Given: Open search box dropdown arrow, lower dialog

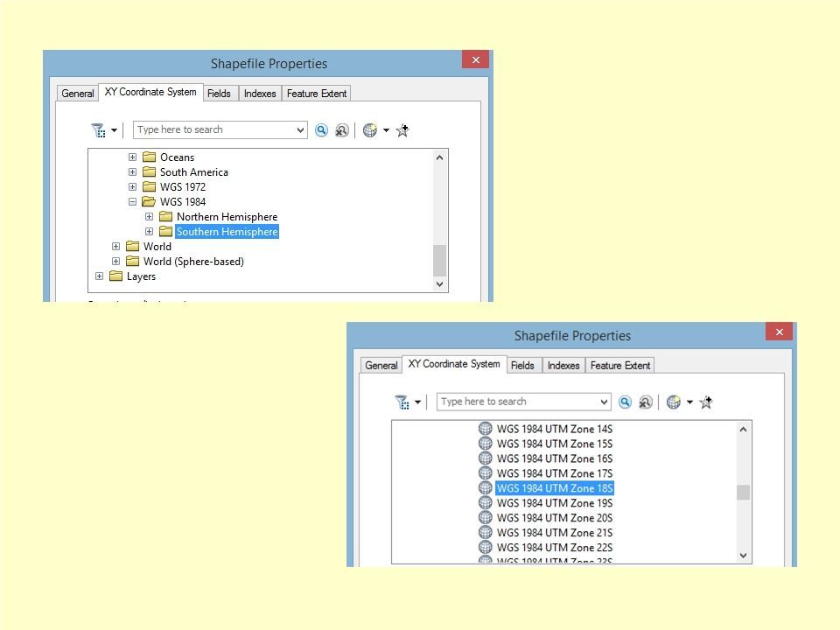Looking at the screenshot, I should coord(604,402).
